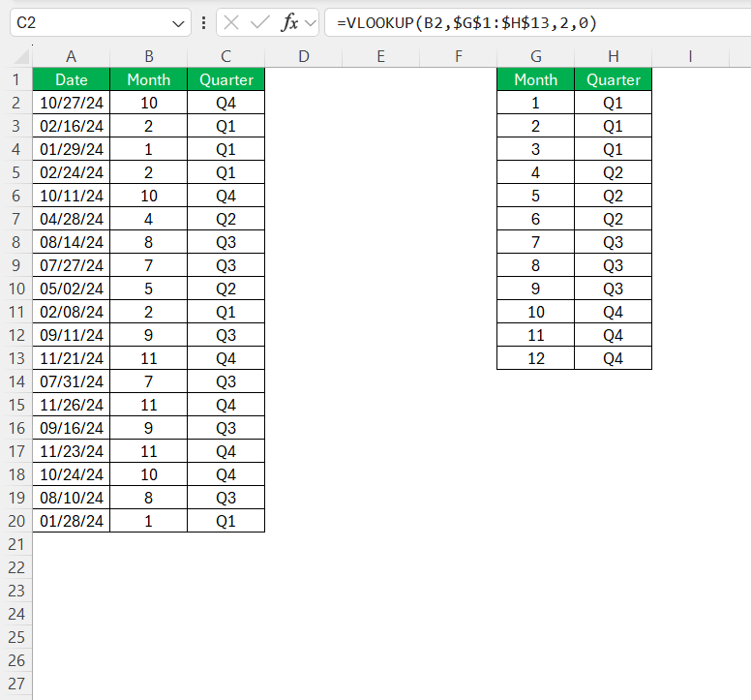Select cell with date 02/08/24

pyautogui.click(x=72, y=312)
